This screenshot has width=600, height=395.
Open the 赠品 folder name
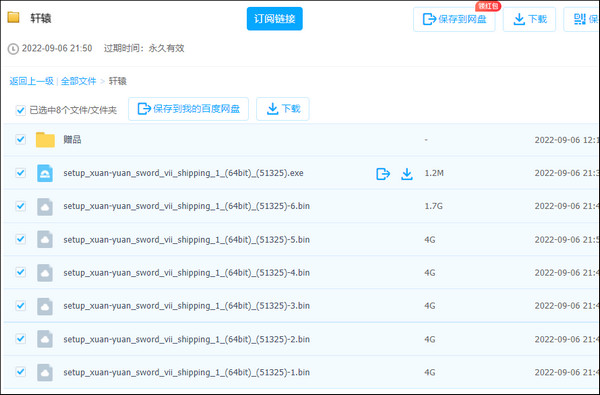tap(72, 139)
